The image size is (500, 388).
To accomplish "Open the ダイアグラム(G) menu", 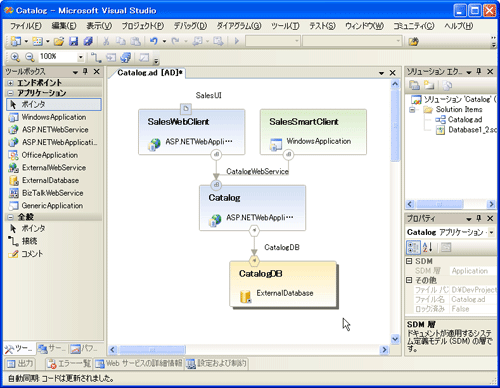I will tap(239, 26).
